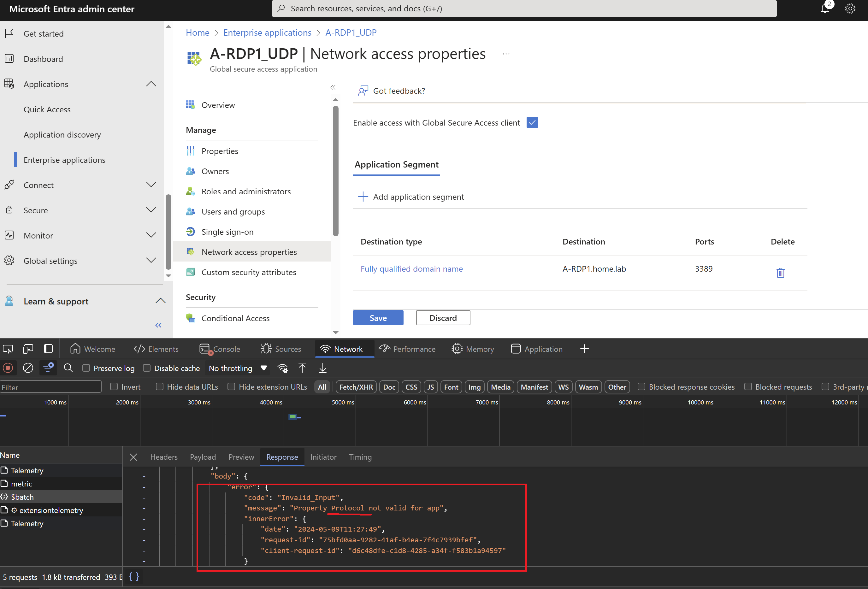
Task: Click the resource menu vertical scrollbar thumb
Action: 335,171
